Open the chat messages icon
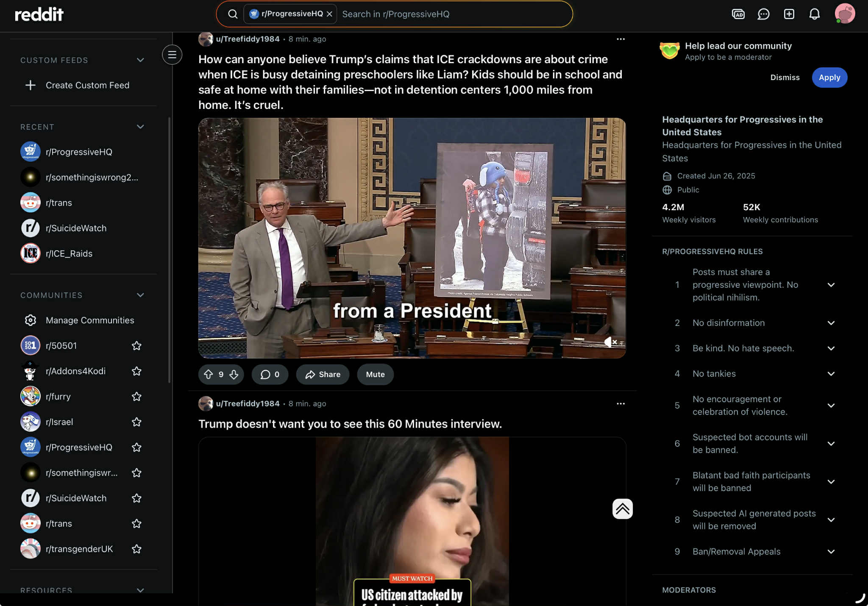868x606 pixels. click(x=763, y=14)
